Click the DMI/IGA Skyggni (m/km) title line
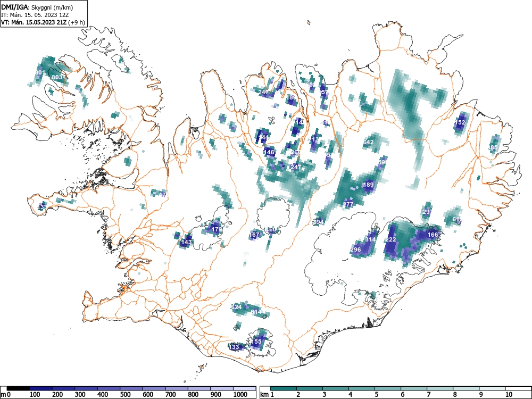The image size is (532, 399). [x=37, y=7]
